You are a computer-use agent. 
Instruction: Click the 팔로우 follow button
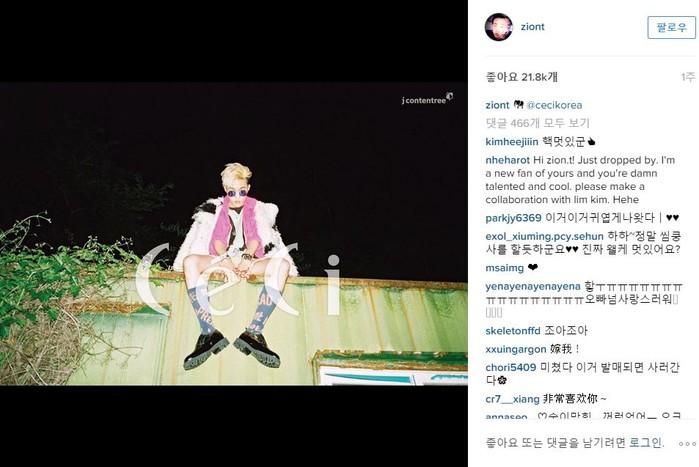671,27
